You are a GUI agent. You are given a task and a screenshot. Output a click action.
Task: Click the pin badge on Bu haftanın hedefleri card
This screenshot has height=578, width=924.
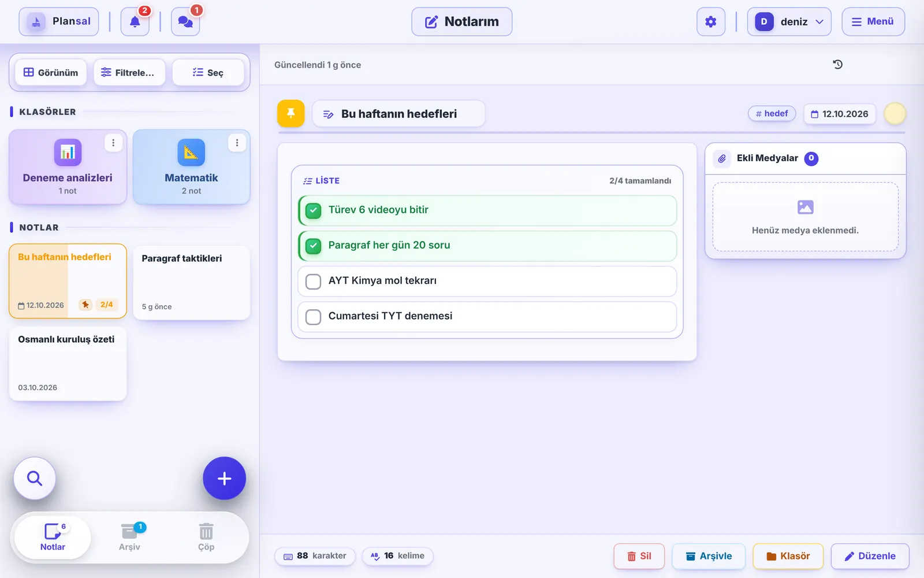(85, 305)
